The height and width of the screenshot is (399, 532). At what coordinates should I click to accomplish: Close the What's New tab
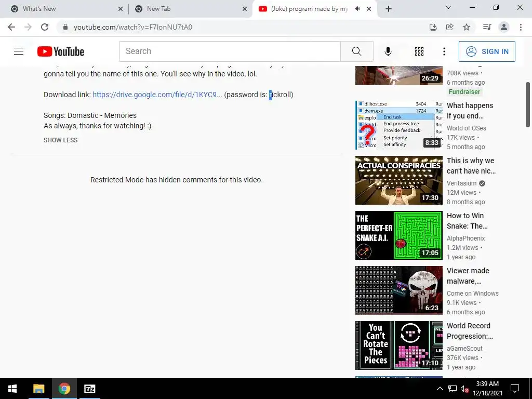121,9
